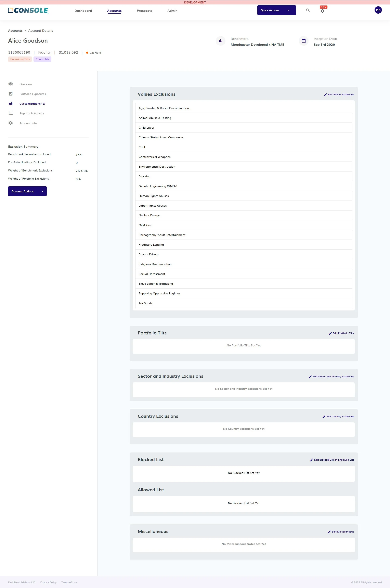Select the Charitable tag chip
The image size is (390, 588).
click(42, 59)
